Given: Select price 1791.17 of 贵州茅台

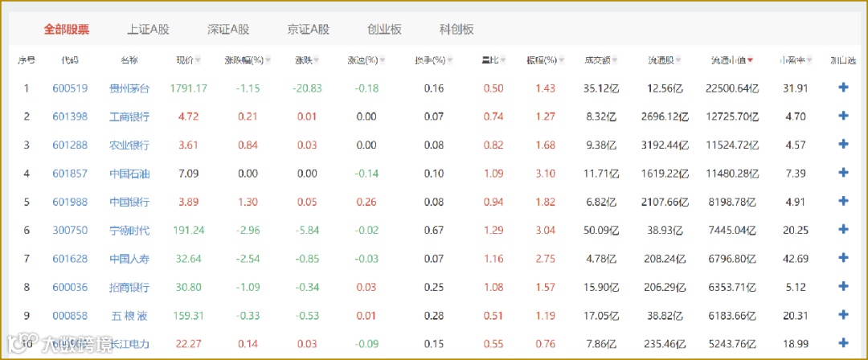Looking at the screenshot, I should click(x=189, y=88).
